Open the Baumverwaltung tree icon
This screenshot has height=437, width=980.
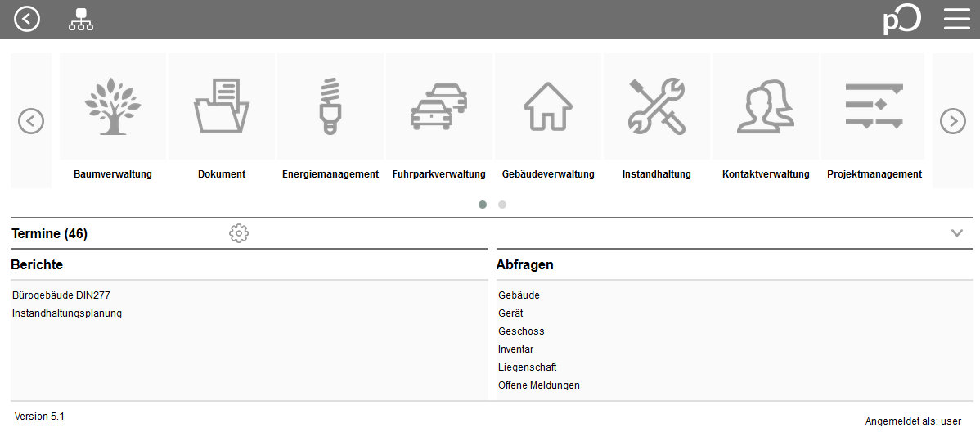pos(113,106)
